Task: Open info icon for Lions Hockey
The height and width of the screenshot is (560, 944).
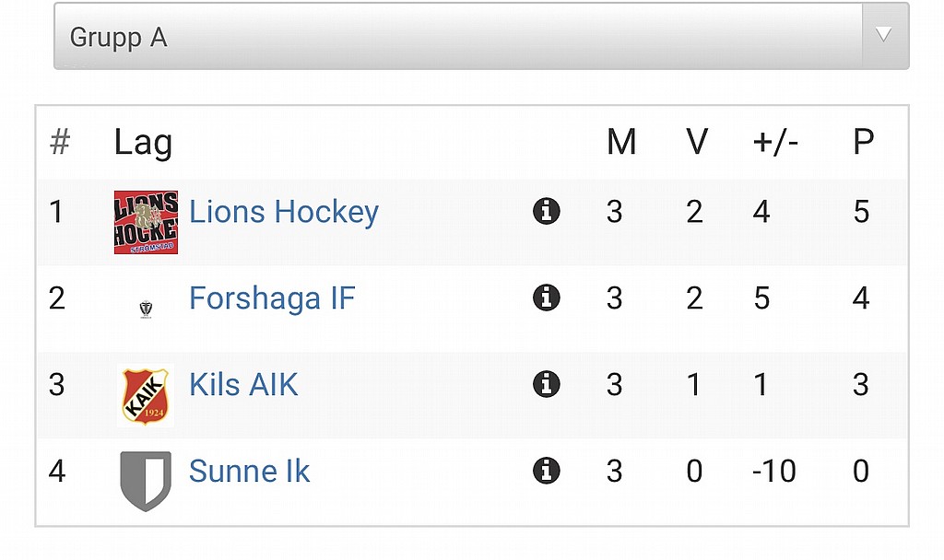Action: (547, 211)
